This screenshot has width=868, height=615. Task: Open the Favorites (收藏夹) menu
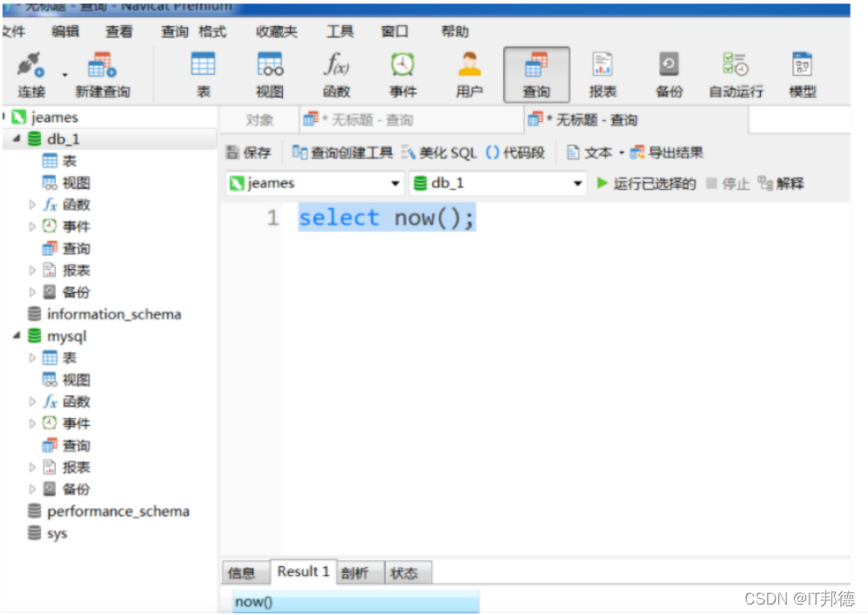[276, 31]
